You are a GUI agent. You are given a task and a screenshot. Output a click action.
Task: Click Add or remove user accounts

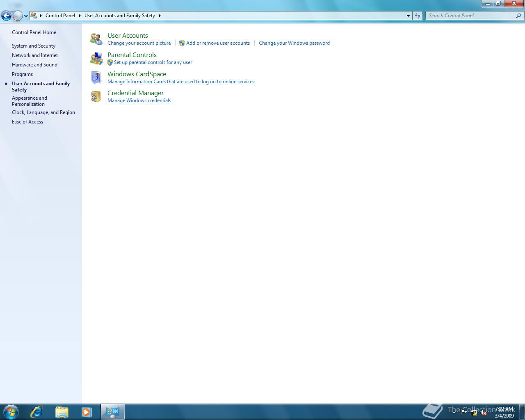tap(218, 43)
